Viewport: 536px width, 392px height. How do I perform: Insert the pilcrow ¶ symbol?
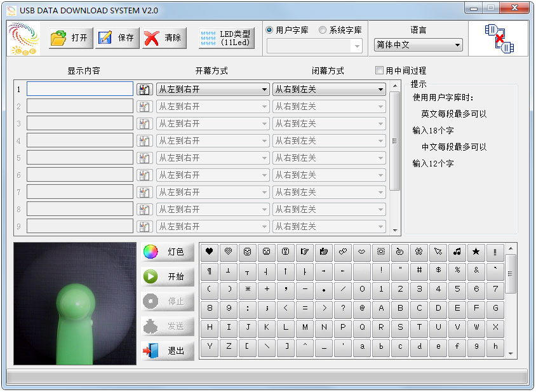click(210, 271)
